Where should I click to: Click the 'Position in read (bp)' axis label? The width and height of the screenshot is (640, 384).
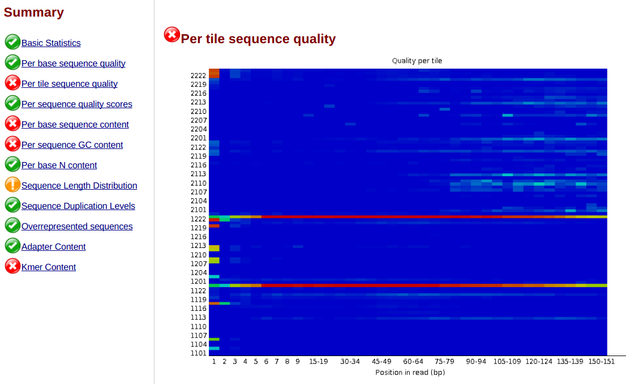click(410, 372)
